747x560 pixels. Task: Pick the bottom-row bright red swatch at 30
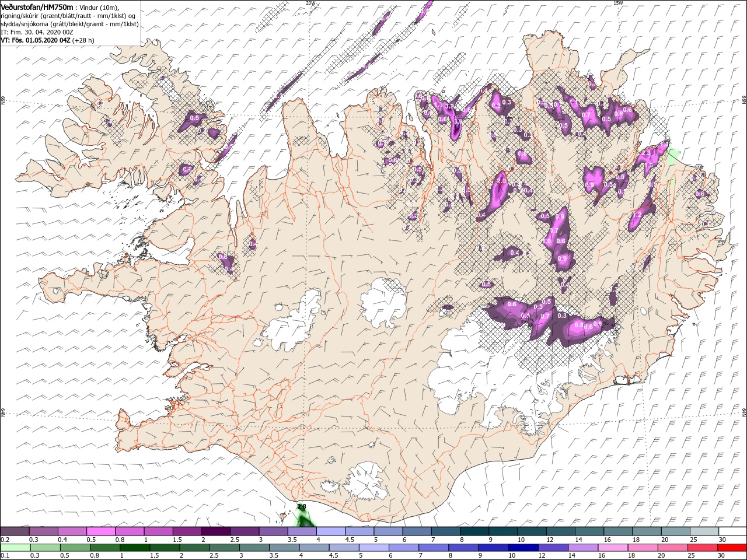(732, 548)
